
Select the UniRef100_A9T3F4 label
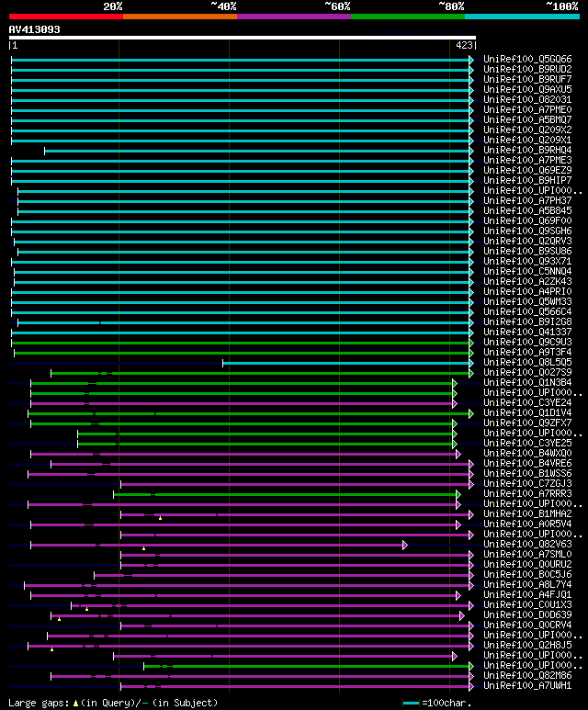point(527,353)
